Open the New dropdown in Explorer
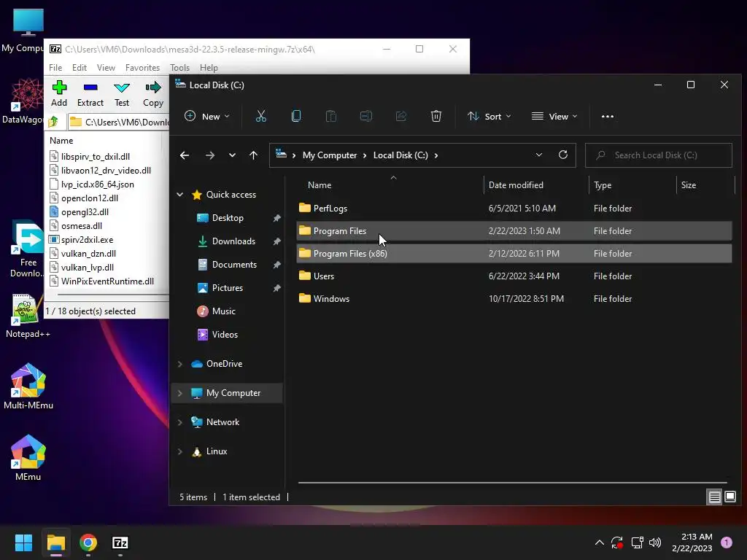Image resolution: width=747 pixels, height=560 pixels. coord(207,116)
